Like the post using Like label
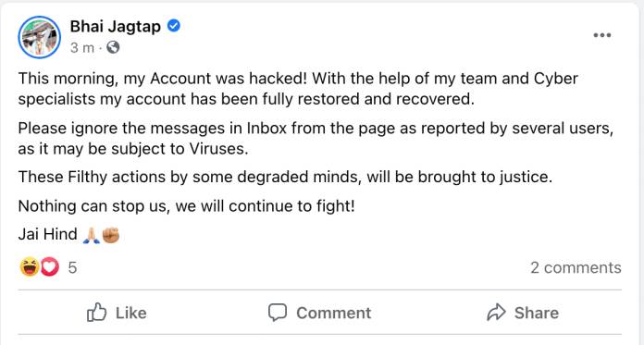644x345 pixels. click(x=131, y=314)
